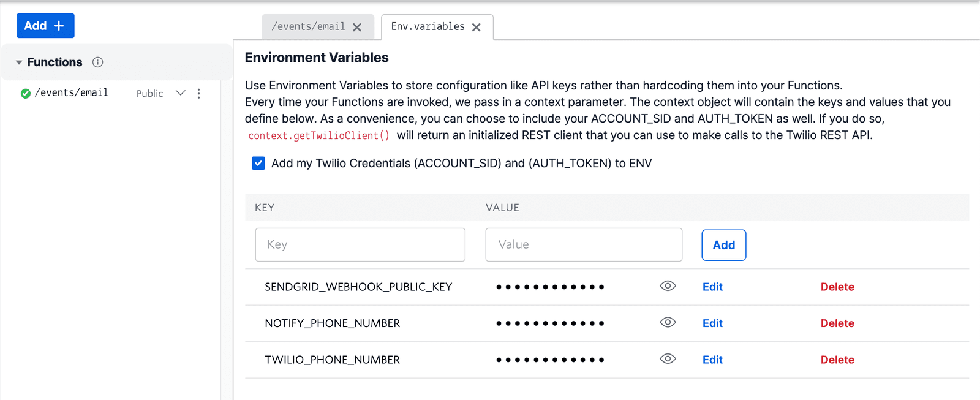Open /events/email function in the sidebar

[72, 93]
